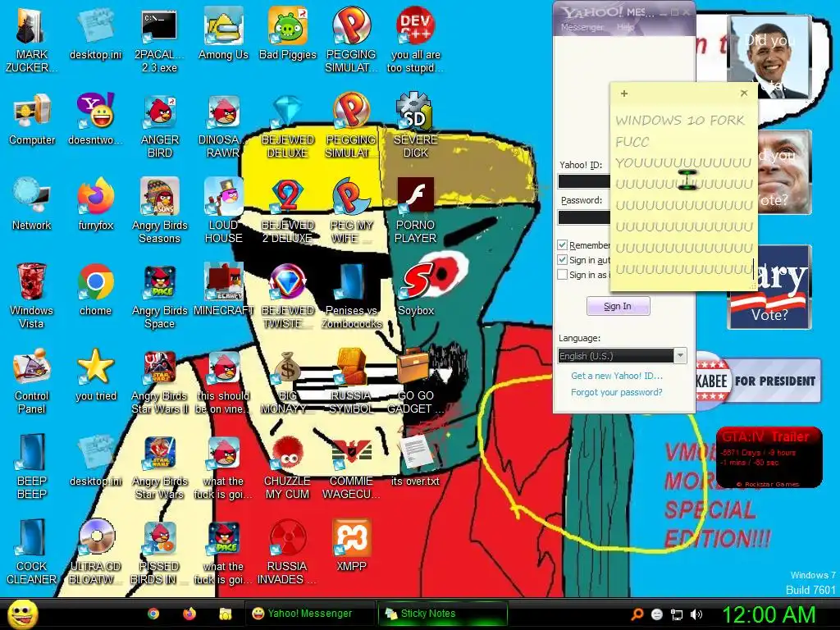Expand the English (U.S.) language dropdown
840x630 pixels.
pyautogui.click(x=680, y=356)
